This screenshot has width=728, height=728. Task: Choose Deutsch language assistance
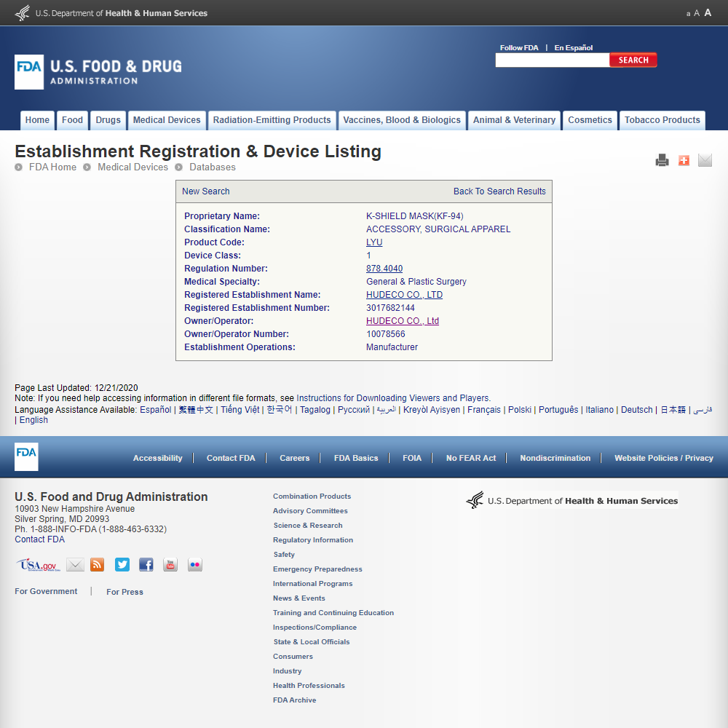(x=636, y=409)
